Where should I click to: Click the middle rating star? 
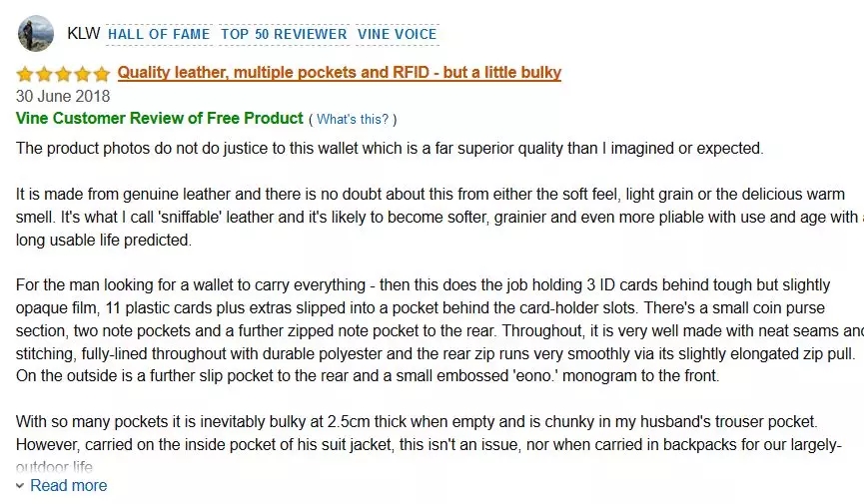64,74
